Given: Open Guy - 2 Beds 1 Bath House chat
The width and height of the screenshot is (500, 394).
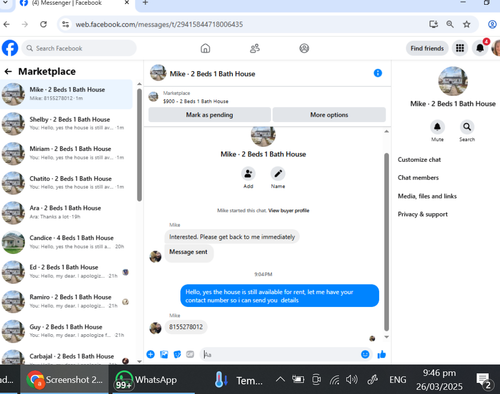Looking at the screenshot, I should pos(67,331).
